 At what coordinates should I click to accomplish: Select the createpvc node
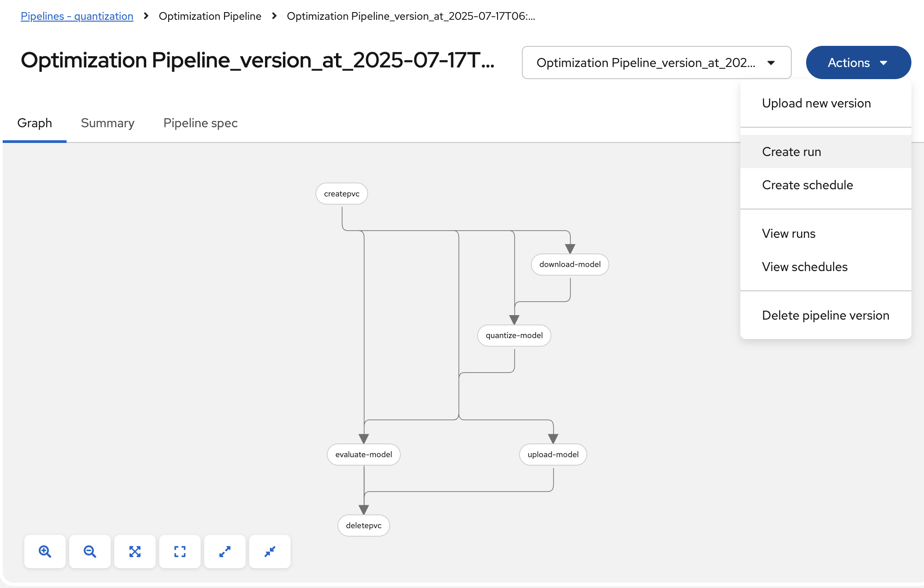(342, 194)
